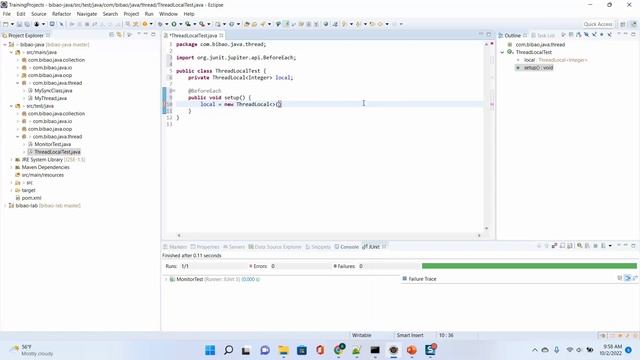Open the Source menu

tap(39, 14)
